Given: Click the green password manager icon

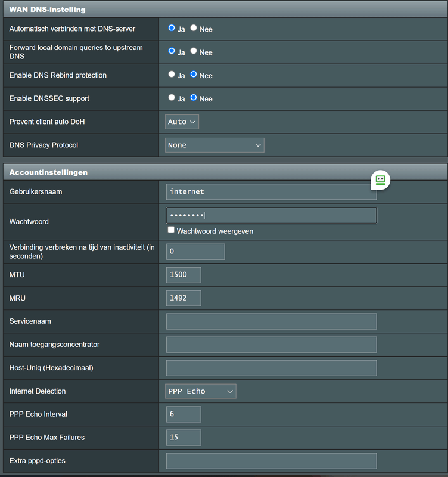Looking at the screenshot, I should tap(380, 179).
